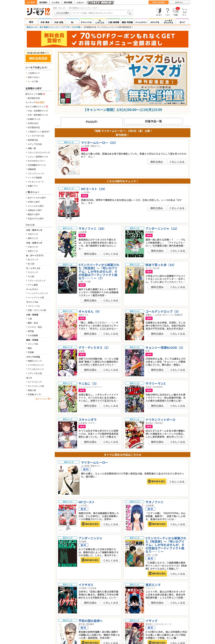Image resolution: width=215 pixels, height=644 pixels.
Task: Click 無料立読み for イクサガミ
Action: (x=90, y=603)
